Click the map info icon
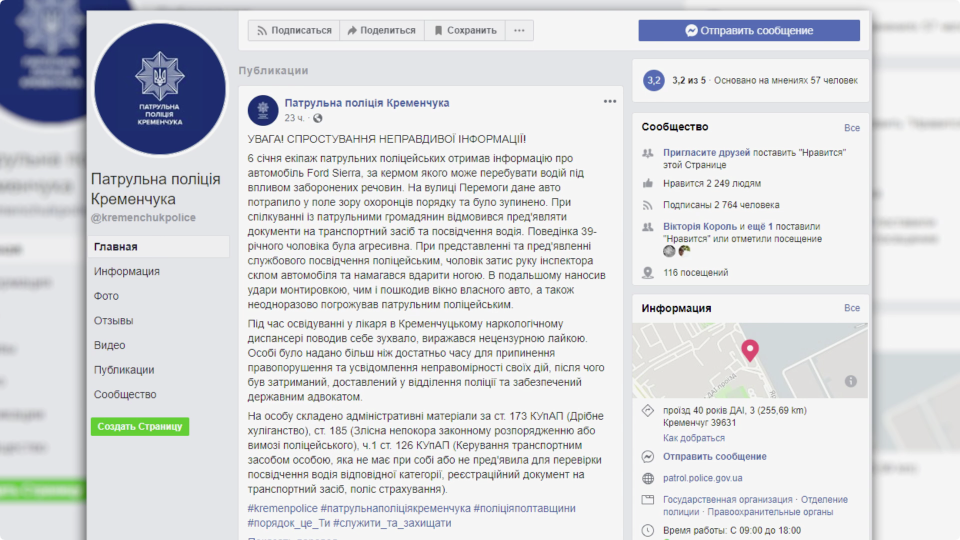This screenshot has width=960, height=540. coord(851,381)
